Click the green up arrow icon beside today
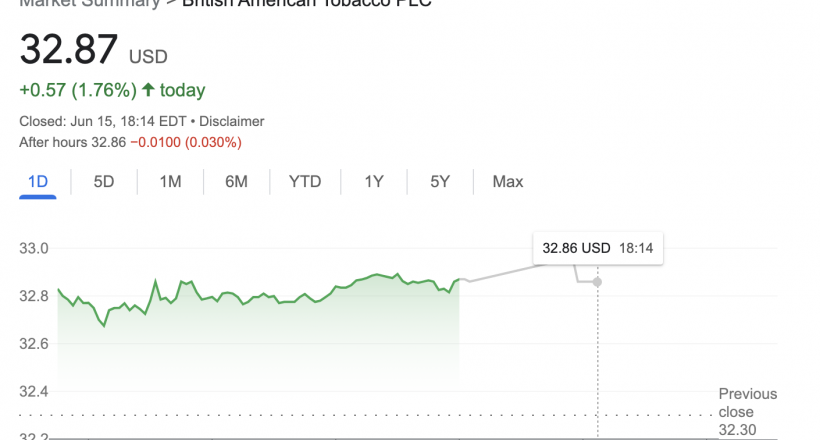This screenshot has height=440, width=820. [x=149, y=89]
